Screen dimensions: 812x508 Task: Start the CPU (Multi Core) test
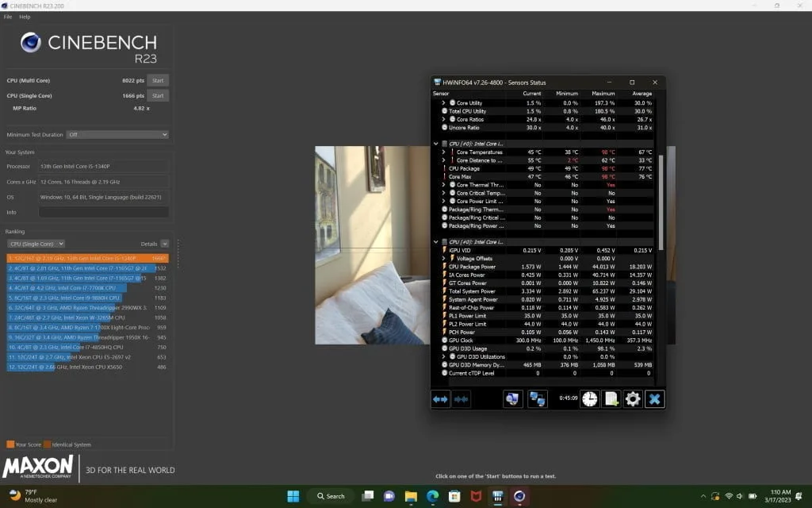click(158, 80)
